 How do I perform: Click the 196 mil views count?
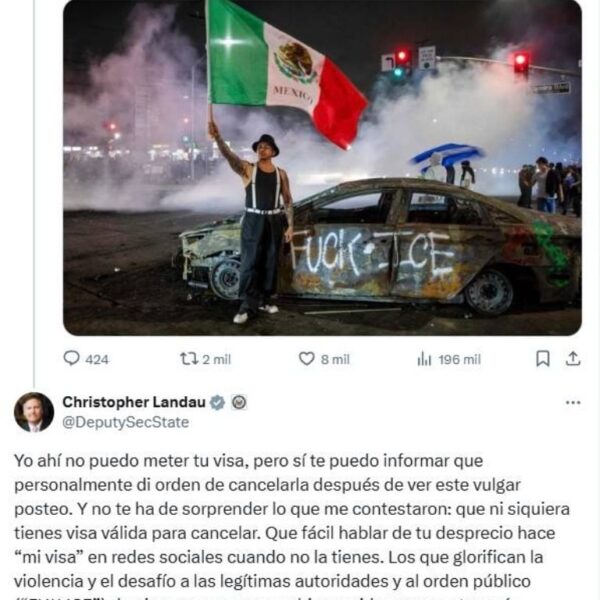click(460, 360)
